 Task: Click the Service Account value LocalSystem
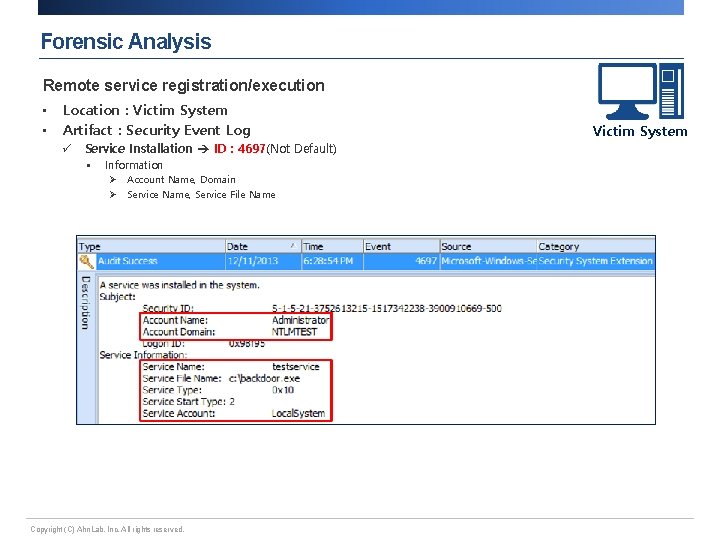tap(298, 413)
